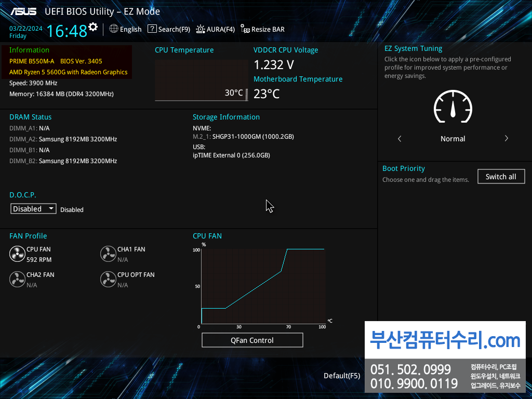The image size is (532, 399).
Task: Click the CPU fan curve graph
Action: (263, 286)
